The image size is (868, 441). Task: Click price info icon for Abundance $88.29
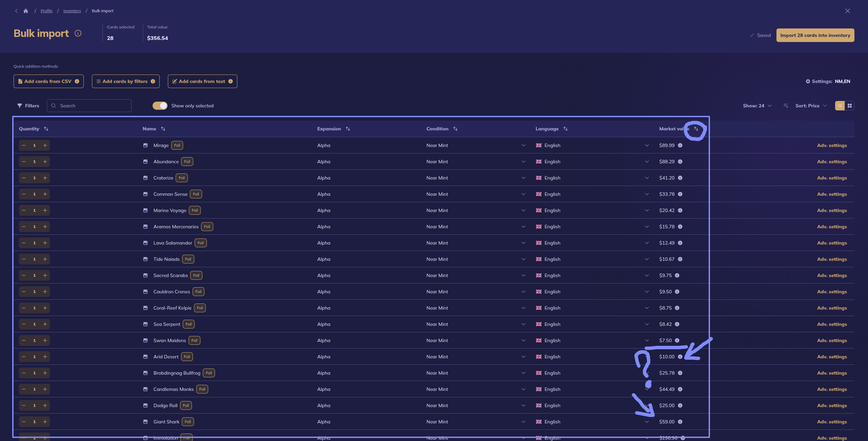click(680, 162)
